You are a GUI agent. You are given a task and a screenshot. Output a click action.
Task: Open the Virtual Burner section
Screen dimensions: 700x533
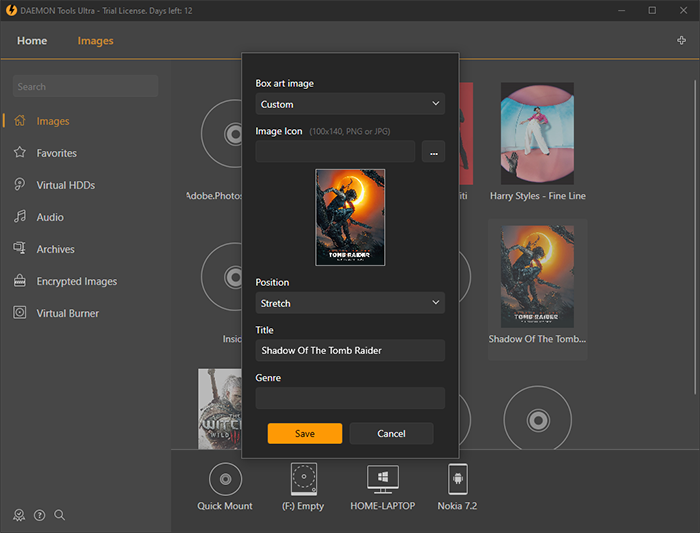click(67, 313)
